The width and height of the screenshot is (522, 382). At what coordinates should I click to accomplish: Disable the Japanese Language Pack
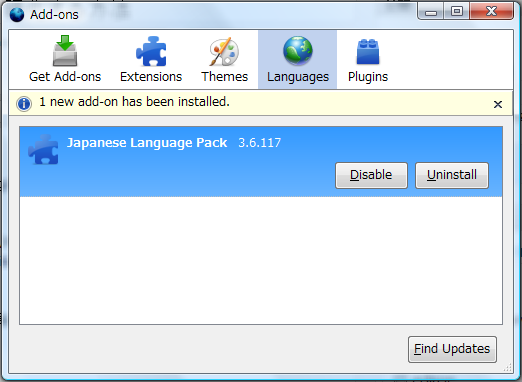coord(371,175)
